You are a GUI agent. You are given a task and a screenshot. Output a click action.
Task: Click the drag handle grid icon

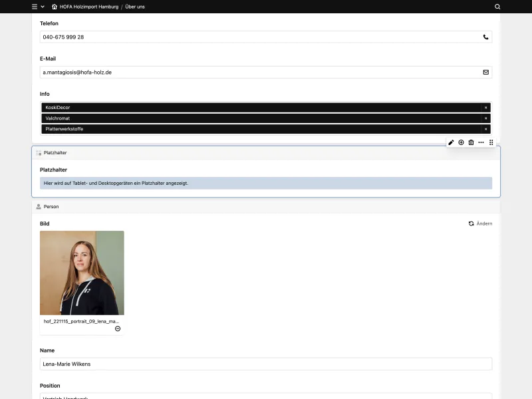click(491, 142)
